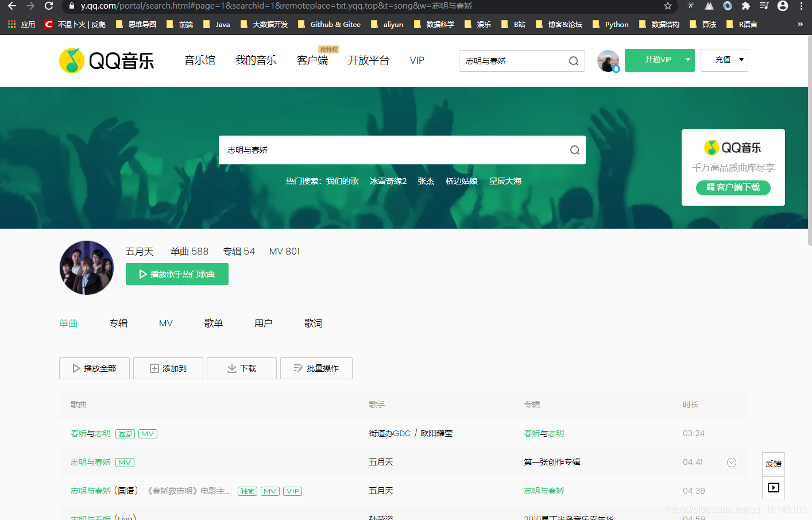
Task: Open the 反馈 feedback button
Action: (774, 464)
